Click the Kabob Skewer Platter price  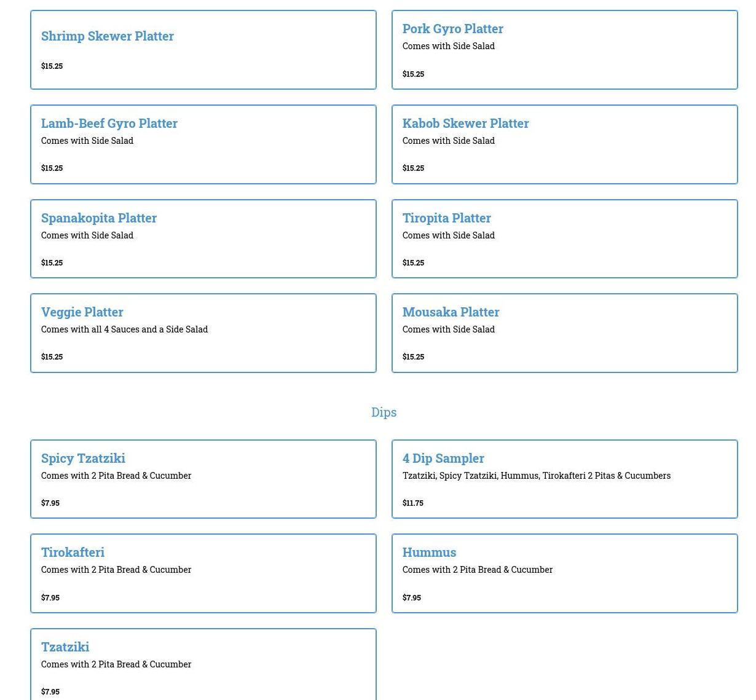click(x=414, y=168)
